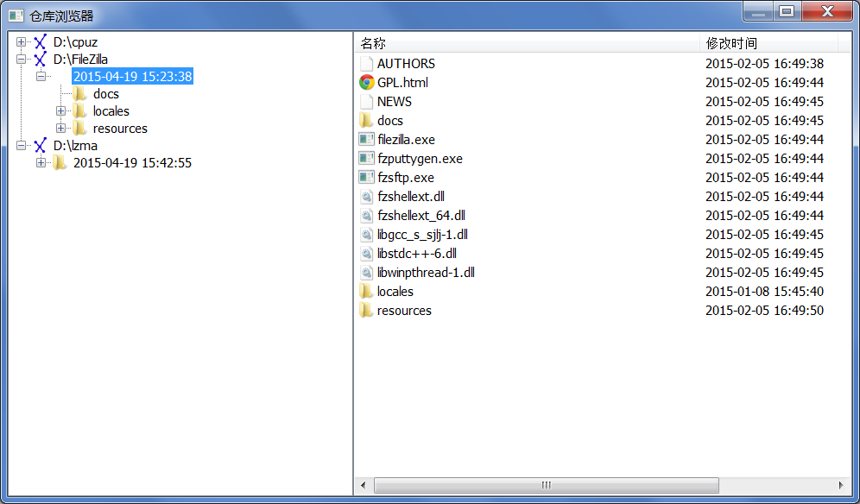Select the libgcc_s_sjlj-1.dll file name

tap(422, 235)
